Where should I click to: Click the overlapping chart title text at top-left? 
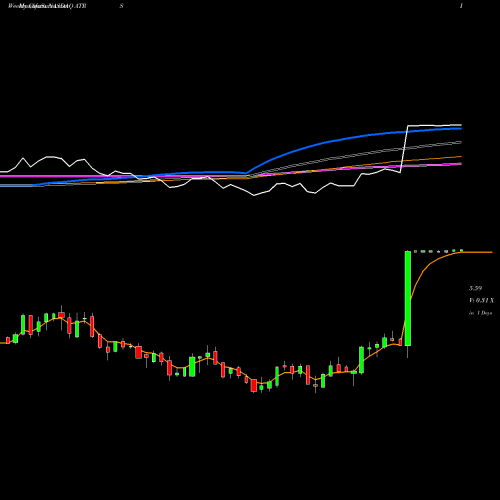[x=47, y=6]
